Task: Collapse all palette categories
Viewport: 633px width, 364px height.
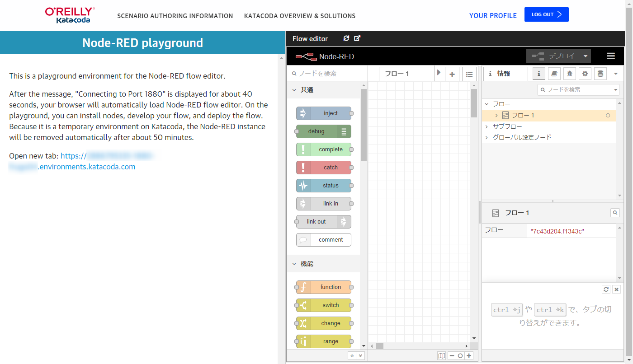Action: point(351,356)
